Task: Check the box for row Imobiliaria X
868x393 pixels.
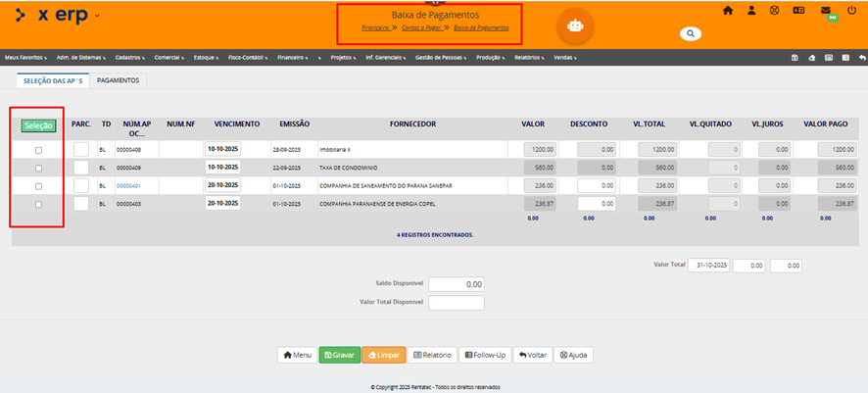Action: (x=39, y=150)
